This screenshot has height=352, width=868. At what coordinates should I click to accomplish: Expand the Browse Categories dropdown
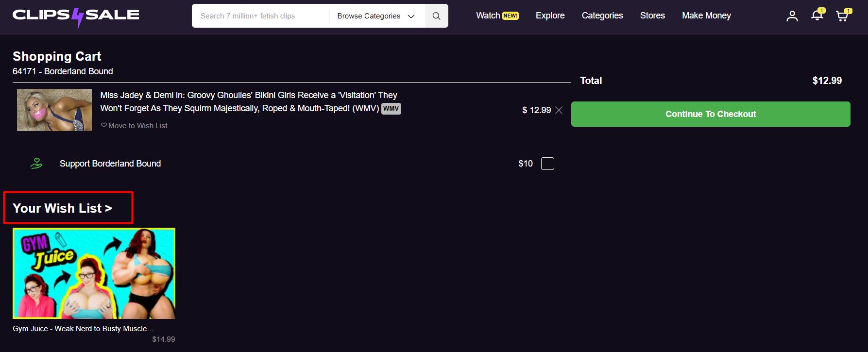376,16
